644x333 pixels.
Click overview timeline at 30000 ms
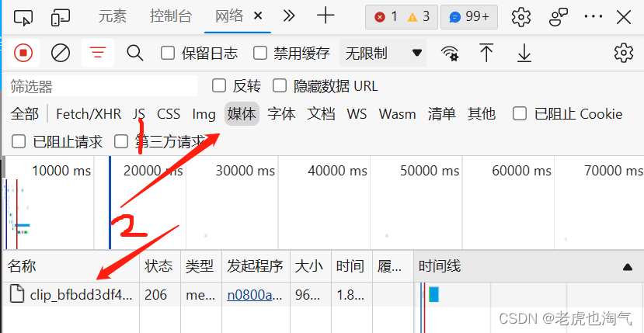click(245, 171)
